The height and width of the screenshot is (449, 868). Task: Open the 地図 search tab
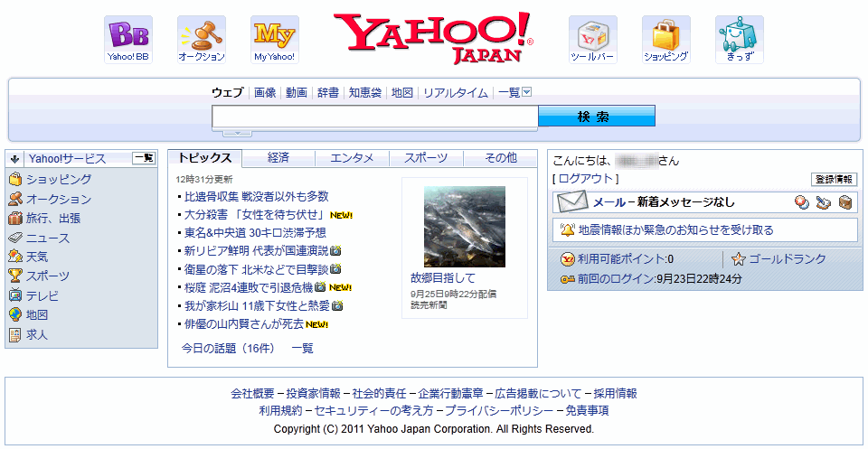[x=402, y=93]
